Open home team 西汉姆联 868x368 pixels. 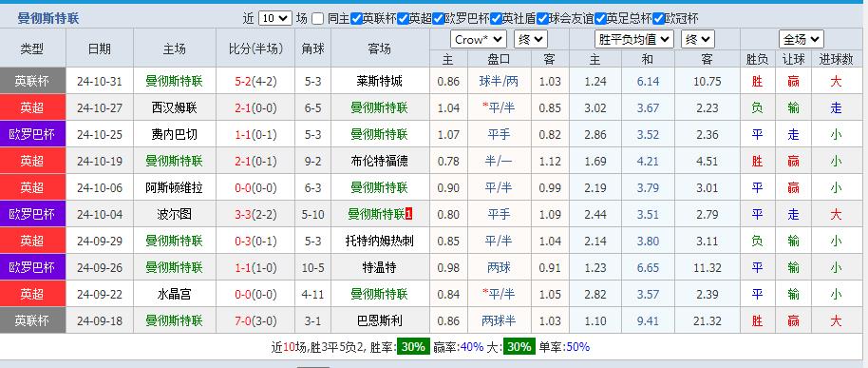175,108
